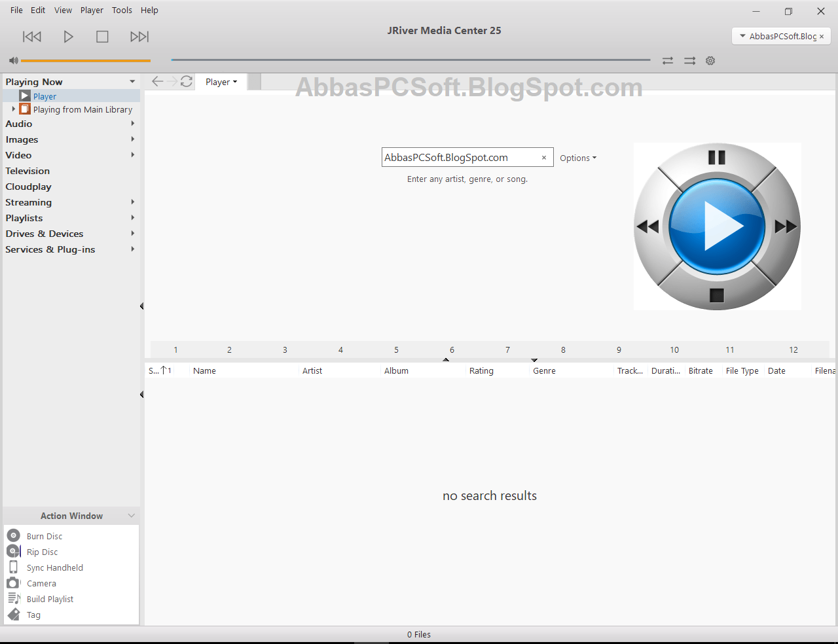The image size is (838, 644).
Task: Click stop on the round controller
Action: [717, 295]
